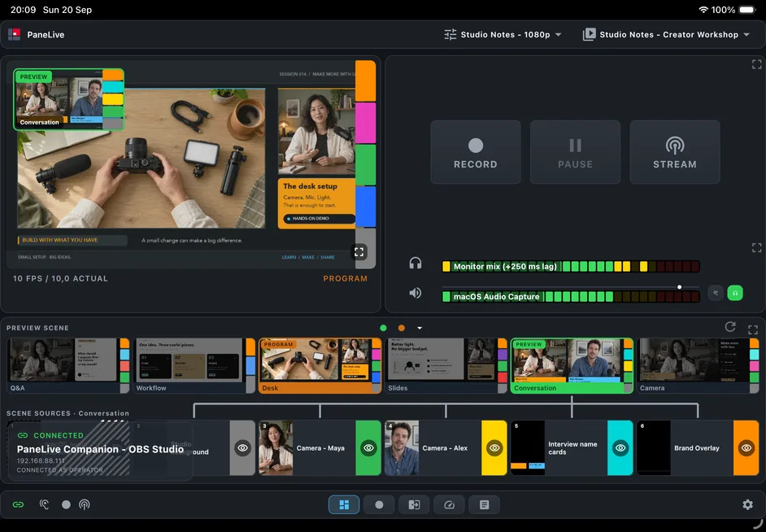The width and height of the screenshot is (766, 532).
Task: Refresh the scene list with the reload icon
Action: pyautogui.click(x=730, y=327)
